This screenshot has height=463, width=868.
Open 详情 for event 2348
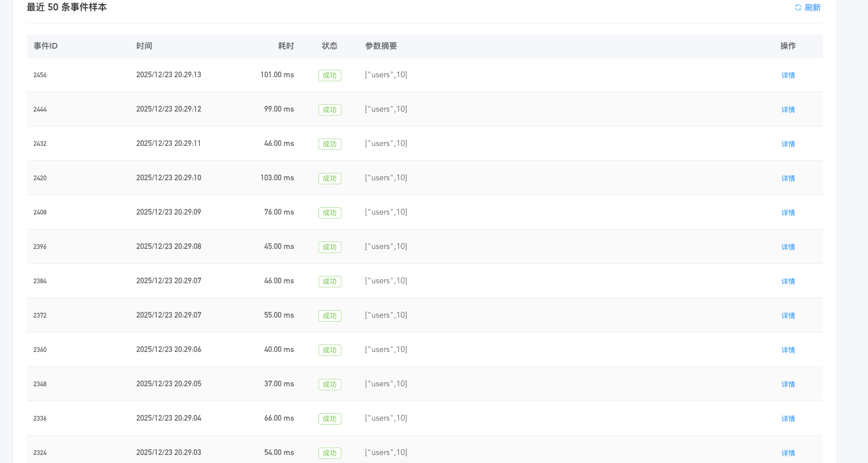(x=788, y=384)
